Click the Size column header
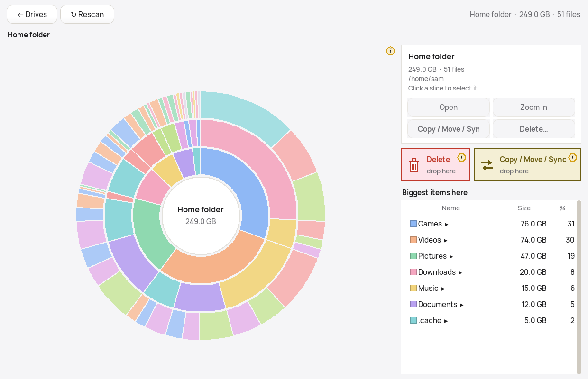 pyautogui.click(x=524, y=208)
